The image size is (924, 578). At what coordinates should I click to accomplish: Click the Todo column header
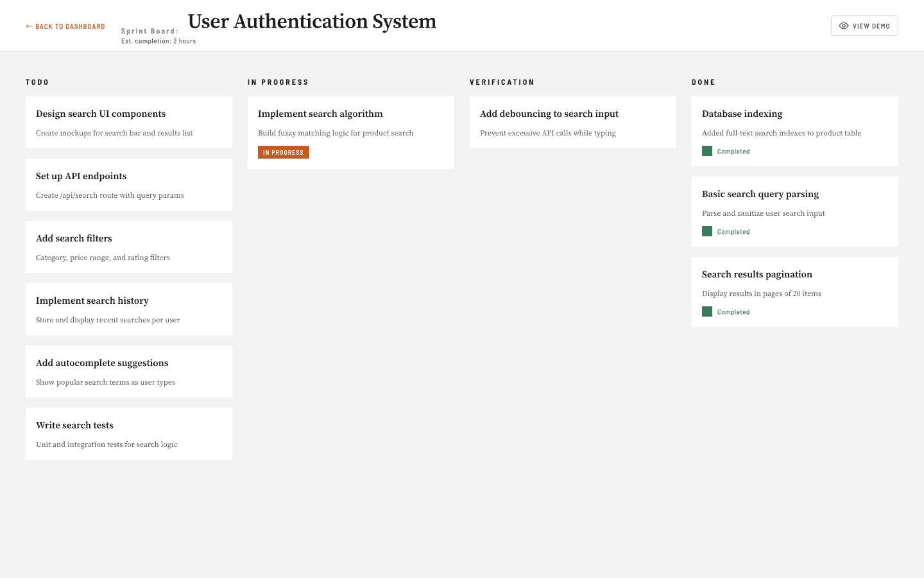click(37, 82)
